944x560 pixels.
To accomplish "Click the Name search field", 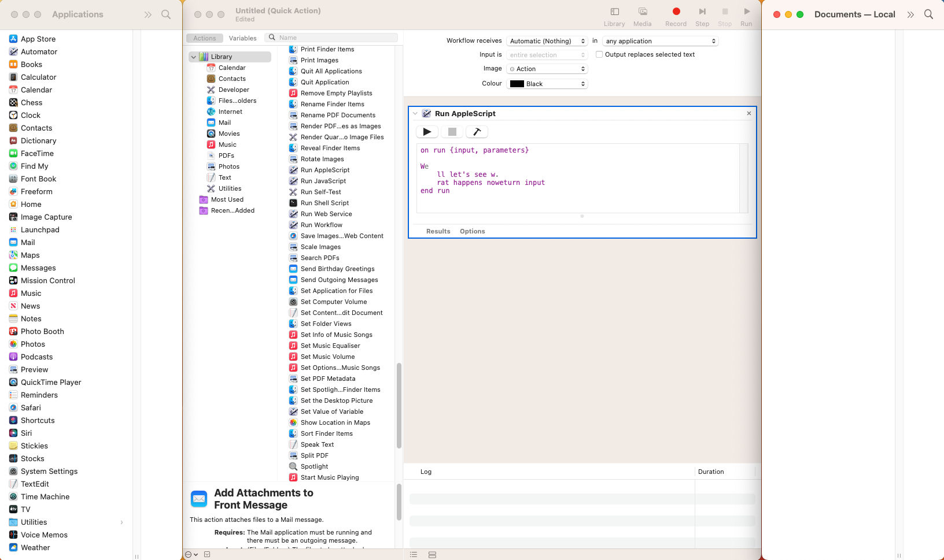I will [x=331, y=38].
